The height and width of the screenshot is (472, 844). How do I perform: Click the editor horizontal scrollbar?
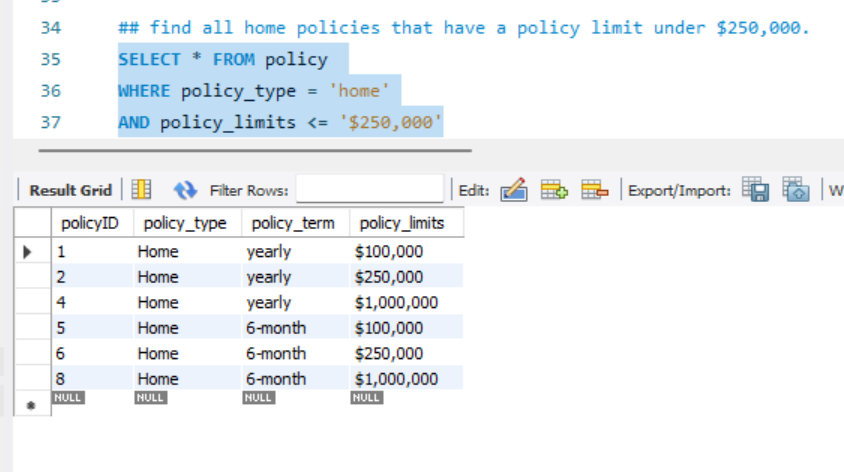(x=255, y=151)
